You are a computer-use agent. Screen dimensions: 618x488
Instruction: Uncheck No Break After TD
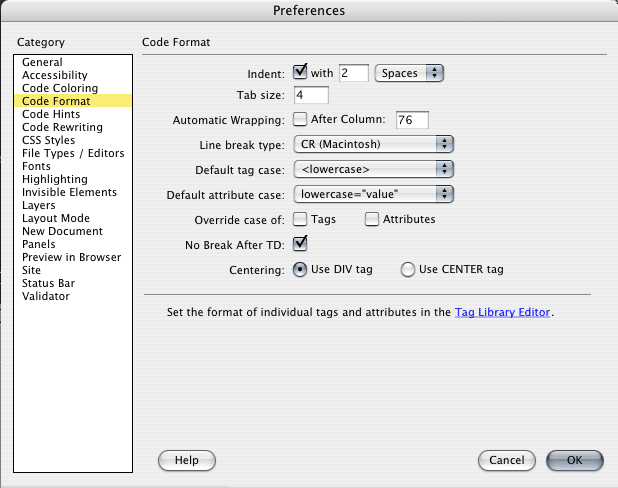tap(300, 244)
